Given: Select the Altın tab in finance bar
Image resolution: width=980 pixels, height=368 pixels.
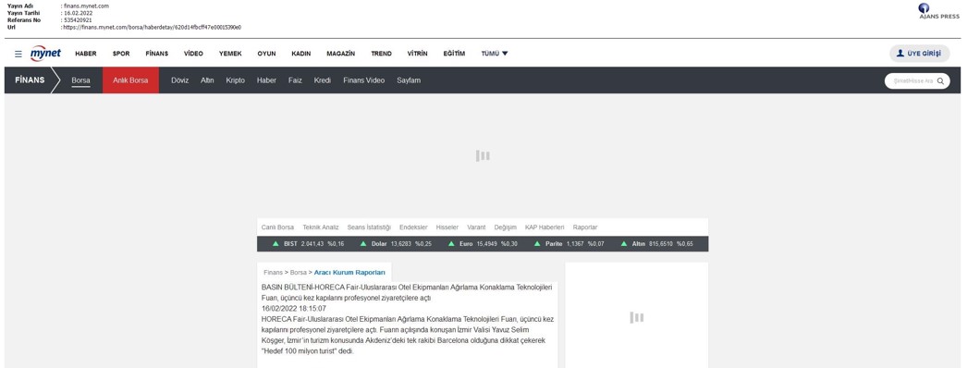Looking at the screenshot, I should (207, 80).
